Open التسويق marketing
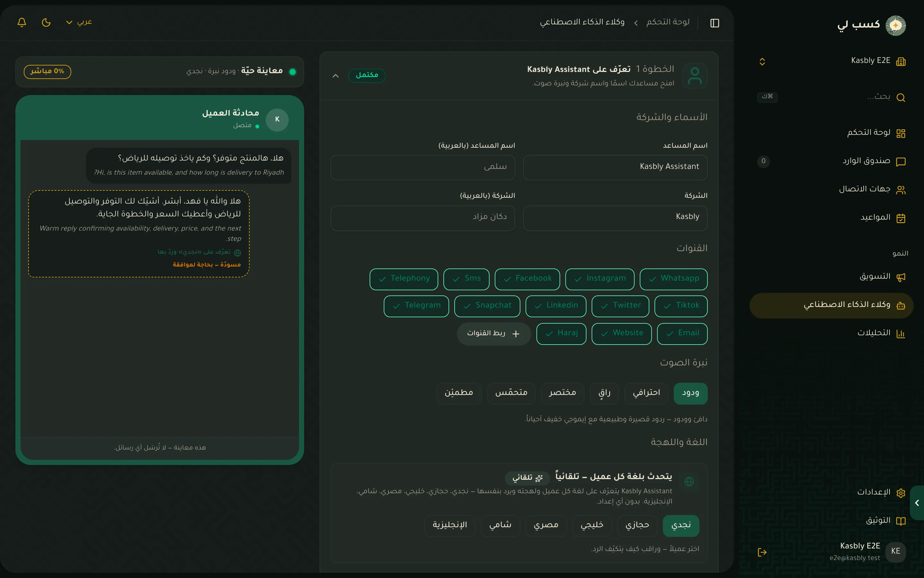This screenshot has width=924, height=578. (832, 277)
